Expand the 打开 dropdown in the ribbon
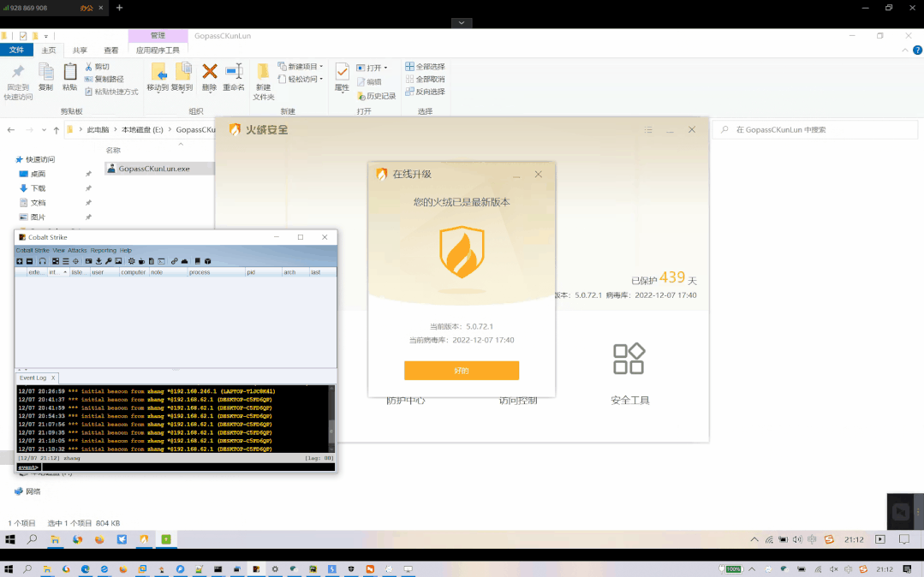Viewport: 924px width, 577px height. 386,68
